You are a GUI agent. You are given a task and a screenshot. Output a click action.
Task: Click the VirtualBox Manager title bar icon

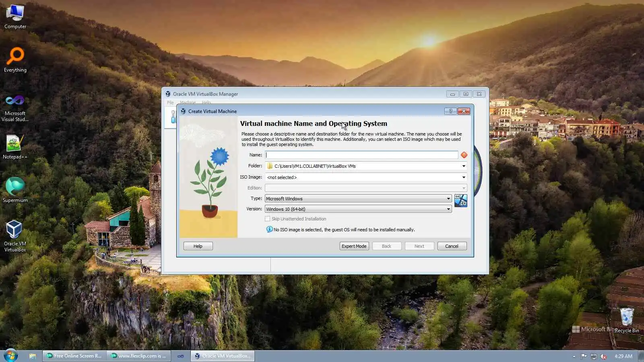[168, 94]
